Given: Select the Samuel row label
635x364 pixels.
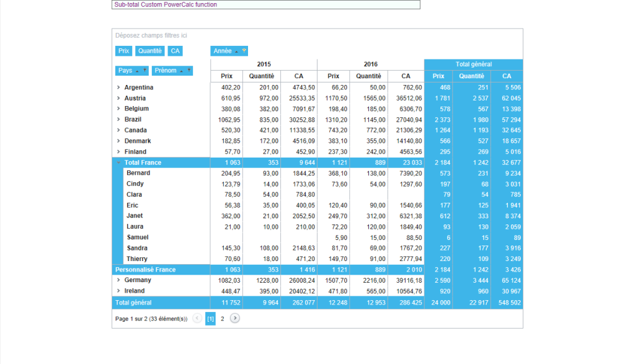Looking at the screenshot, I should 137,237.
